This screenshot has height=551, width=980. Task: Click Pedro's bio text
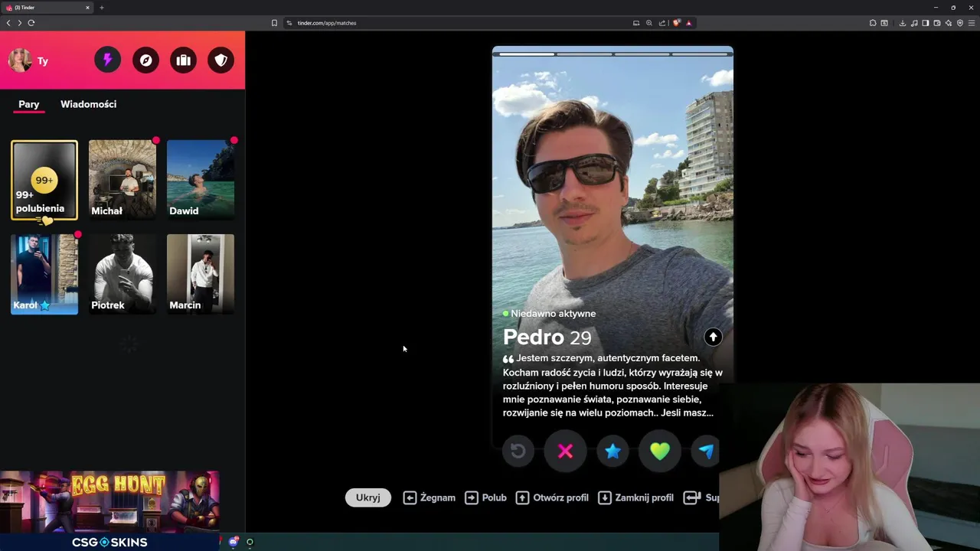pos(612,386)
